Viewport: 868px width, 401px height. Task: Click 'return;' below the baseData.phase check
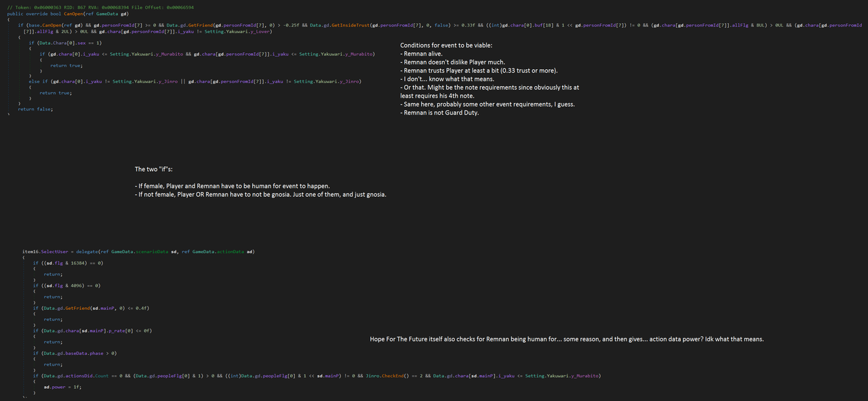click(x=54, y=364)
